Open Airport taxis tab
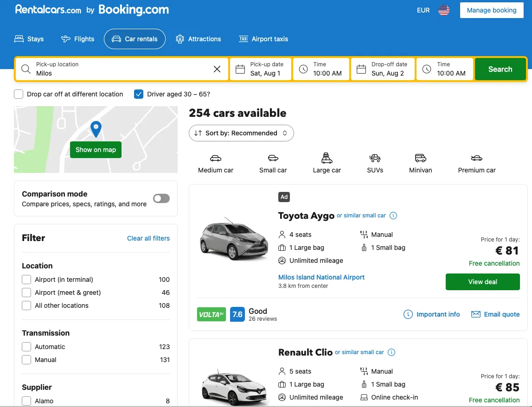Viewport: 532px width, 407px height. pos(263,39)
